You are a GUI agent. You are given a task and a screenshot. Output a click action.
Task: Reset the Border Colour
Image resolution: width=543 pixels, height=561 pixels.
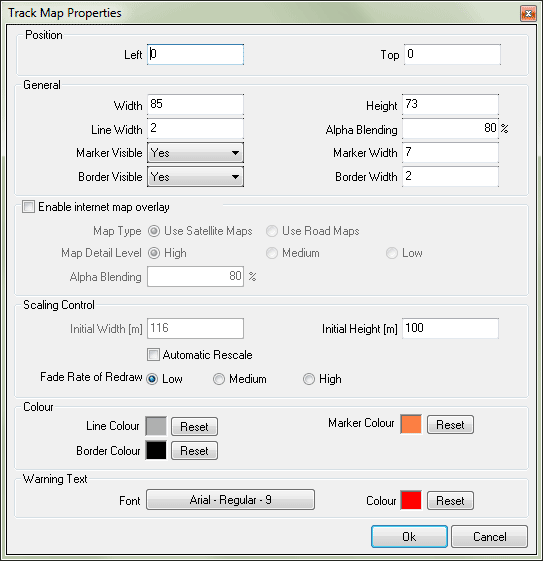click(194, 450)
